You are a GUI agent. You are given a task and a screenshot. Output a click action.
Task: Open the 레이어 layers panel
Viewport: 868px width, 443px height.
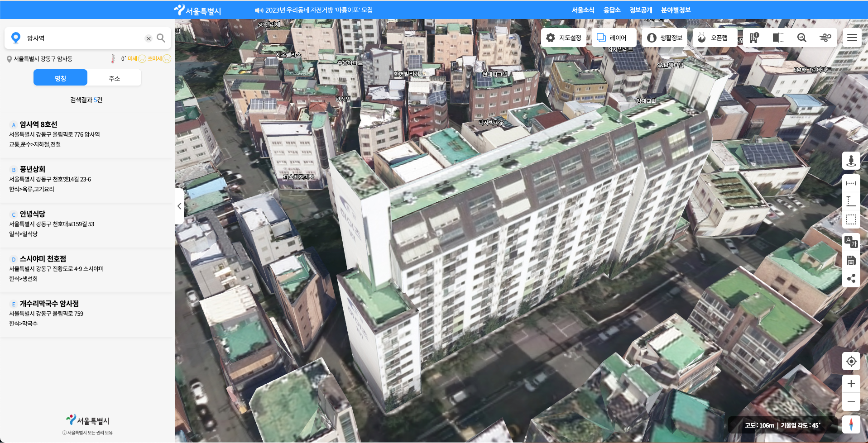coord(614,38)
